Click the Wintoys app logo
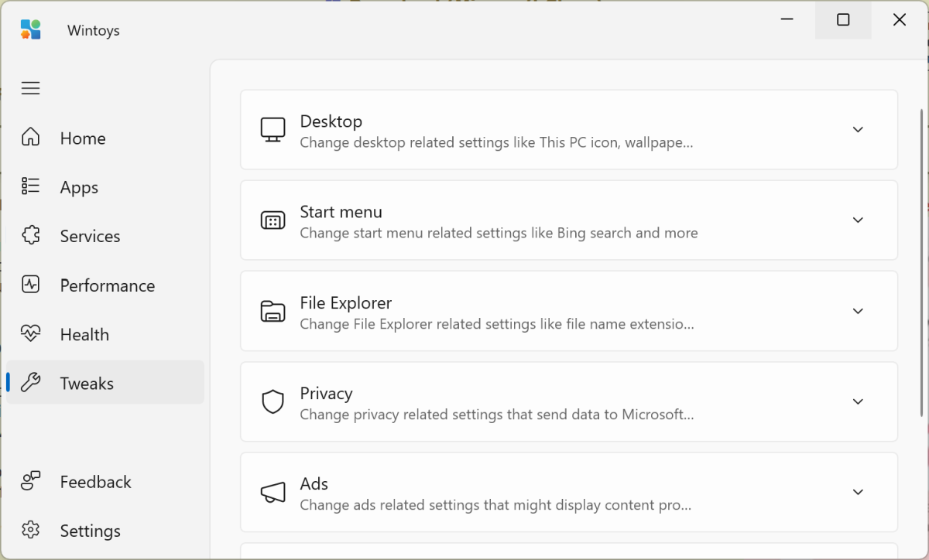Viewport: 929px width, 560px height. [x=31, y=30]
